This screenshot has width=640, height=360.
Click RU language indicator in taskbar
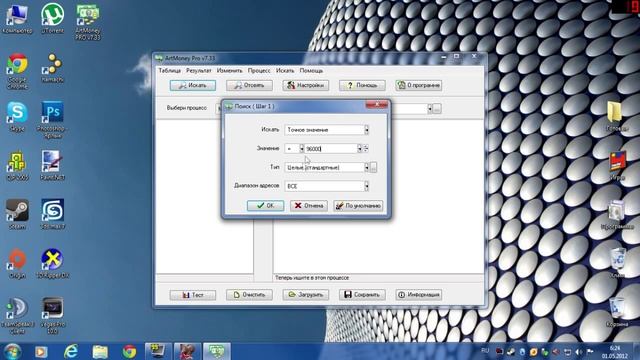pyautogui.click(x=485, y=351)
